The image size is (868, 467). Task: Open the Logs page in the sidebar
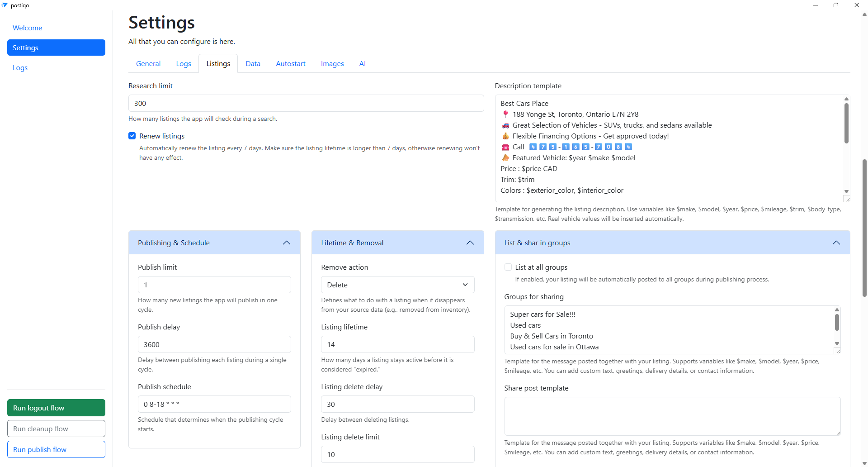click(x=20, y=67)
